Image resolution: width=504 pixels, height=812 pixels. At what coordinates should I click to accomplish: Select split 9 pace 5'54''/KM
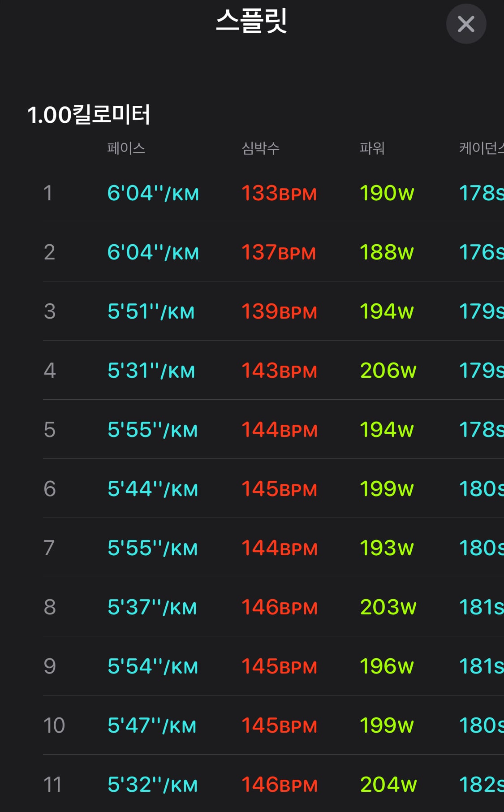152,666
